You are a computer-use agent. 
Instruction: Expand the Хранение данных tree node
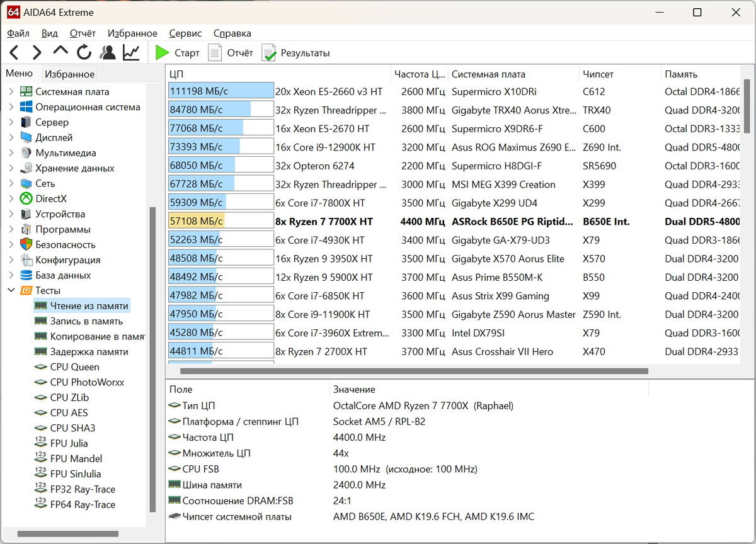point(10,168)
